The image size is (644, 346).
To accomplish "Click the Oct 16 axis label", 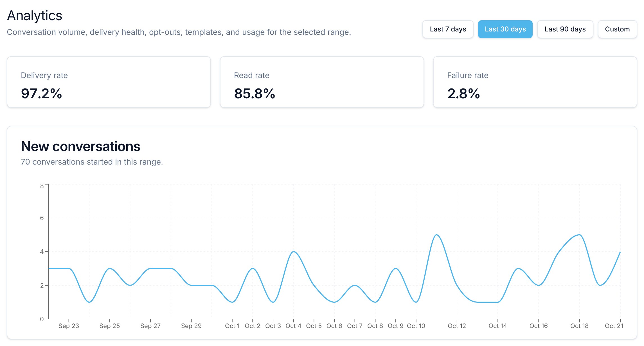I will pos(539,326).
